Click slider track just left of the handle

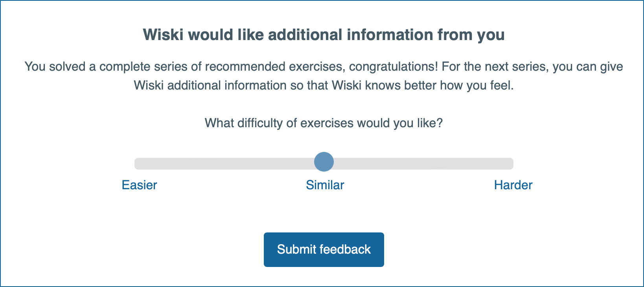pos(307,164)
